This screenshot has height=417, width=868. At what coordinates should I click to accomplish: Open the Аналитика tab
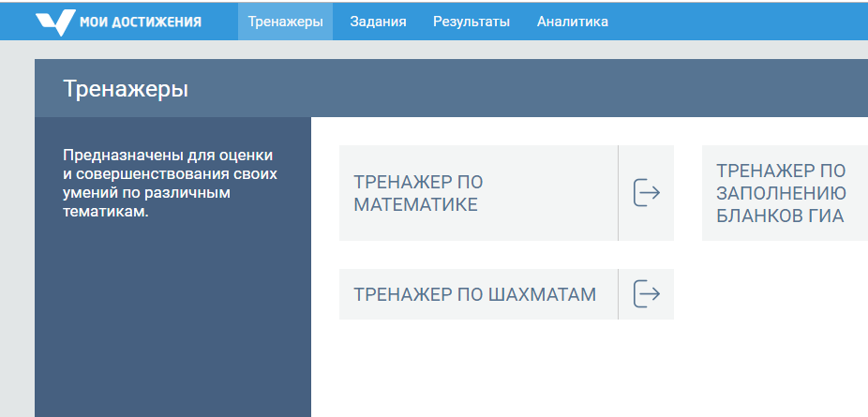pyautogui.click(x=573, y=22)
